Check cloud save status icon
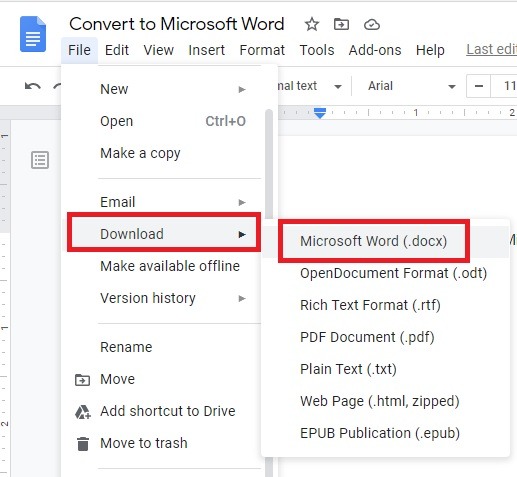 point(372,25)
